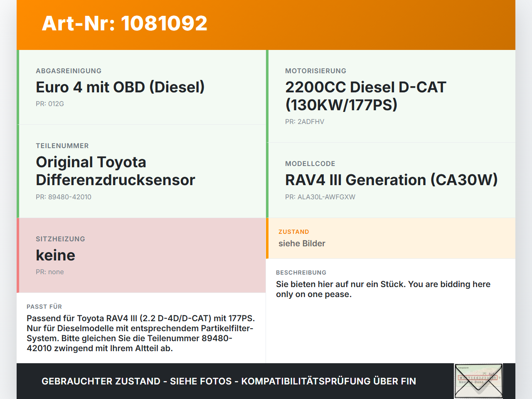This screenshot has width=532, height=399.
Task: Select the 'keine' seat heating value
Action: point(56,255)
